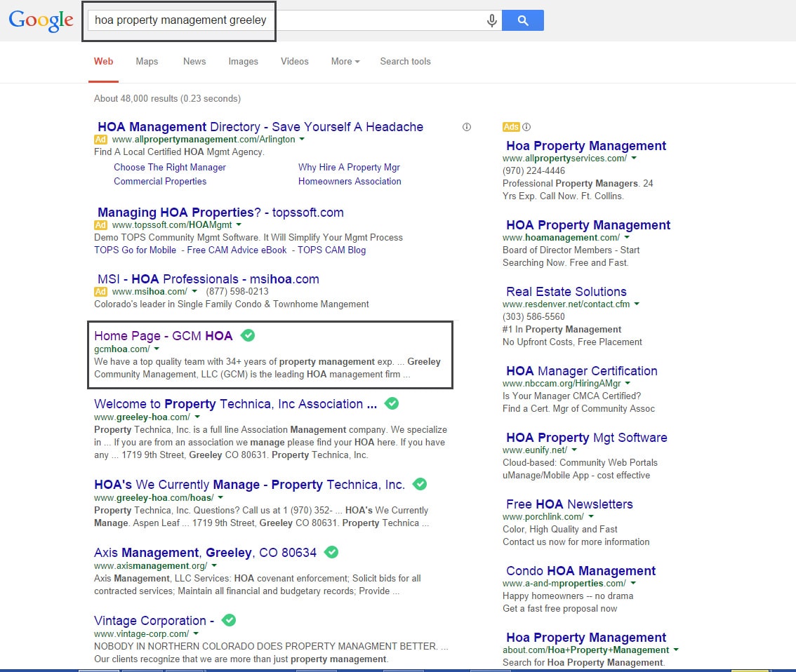Open the Search tools menu
The width and height of the screenshot is (796, 672).
(x=405, y=61)
